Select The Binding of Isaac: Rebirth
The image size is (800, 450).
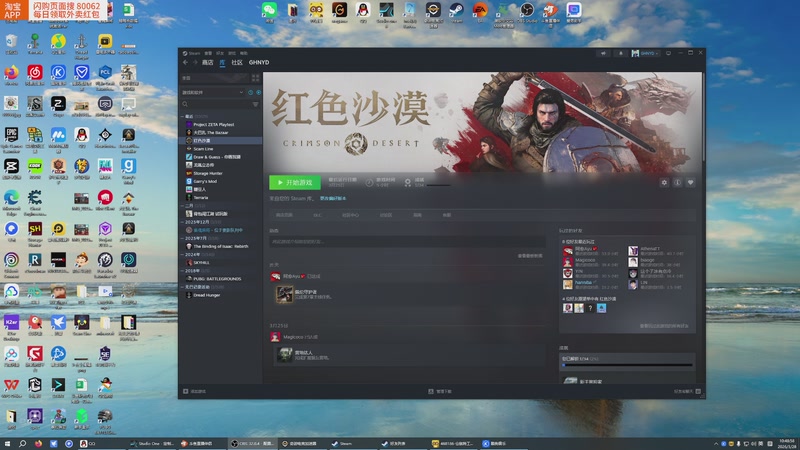pyautogui.click(x=221, y=246)
